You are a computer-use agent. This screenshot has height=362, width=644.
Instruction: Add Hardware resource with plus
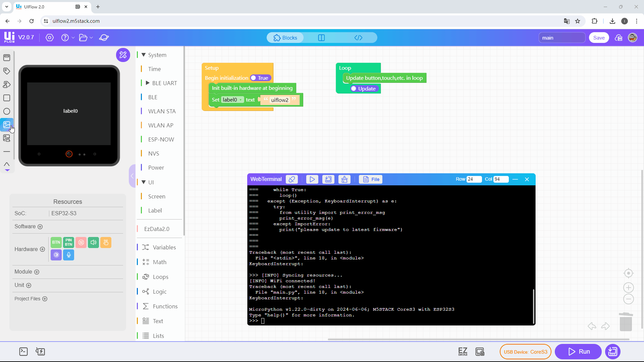pyautogui.click(x=43, y=249)
